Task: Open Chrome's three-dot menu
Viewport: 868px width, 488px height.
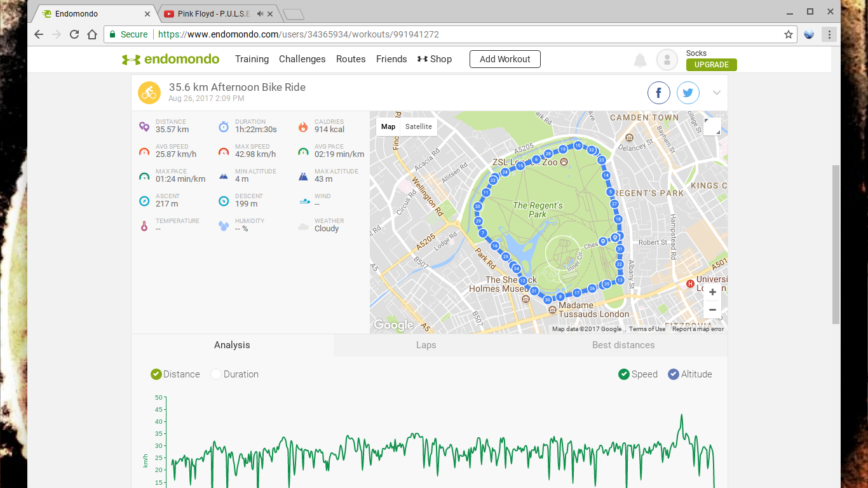Action: pos(829,34)
